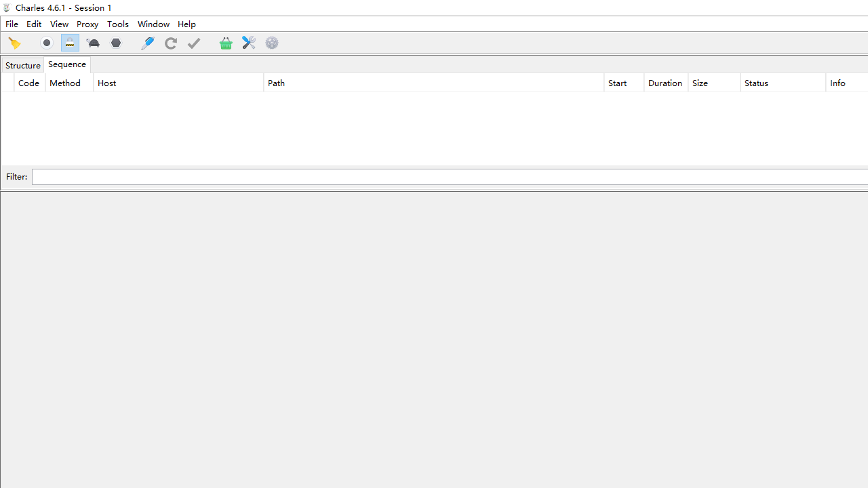Enable throttling with the turtle icon
The width and height of the screenshot is (868, 488).
tap(93, 43)
